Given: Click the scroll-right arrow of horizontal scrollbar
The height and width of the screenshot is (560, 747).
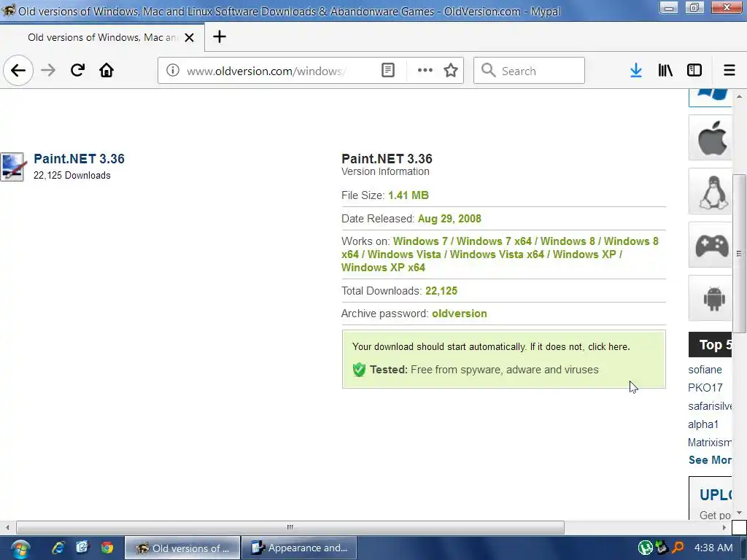Looking at the screenshot, I should 724,527.
